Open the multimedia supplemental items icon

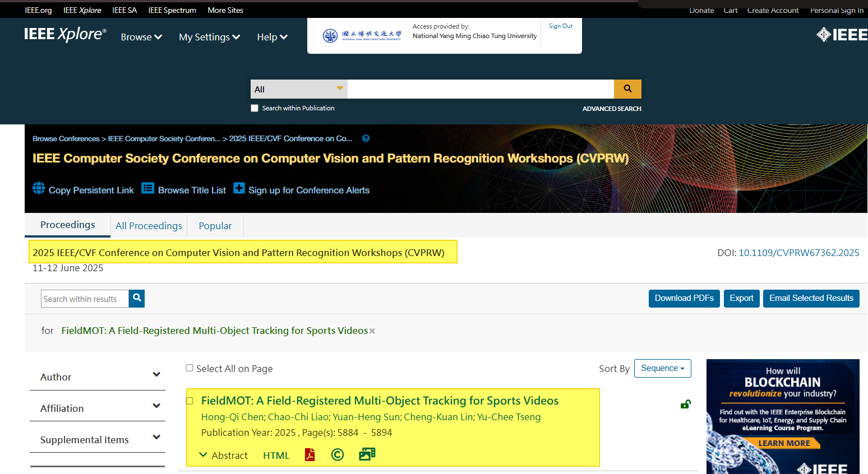tap(367, 454)
